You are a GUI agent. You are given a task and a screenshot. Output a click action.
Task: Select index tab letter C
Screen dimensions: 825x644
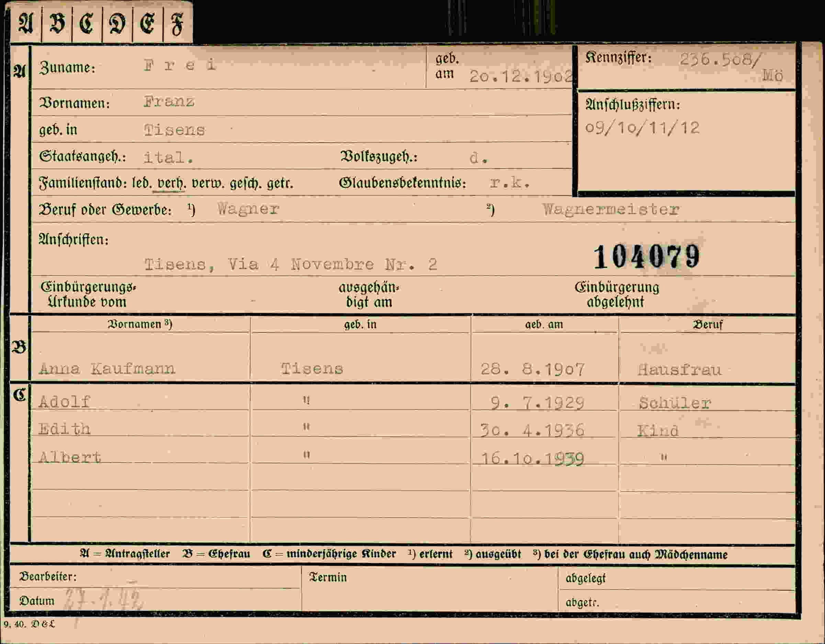pos(87,24)
